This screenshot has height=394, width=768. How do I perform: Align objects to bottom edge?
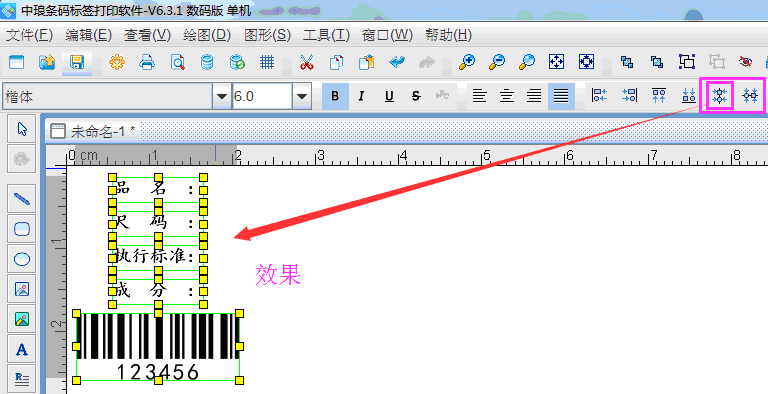[x=689, y=96]
